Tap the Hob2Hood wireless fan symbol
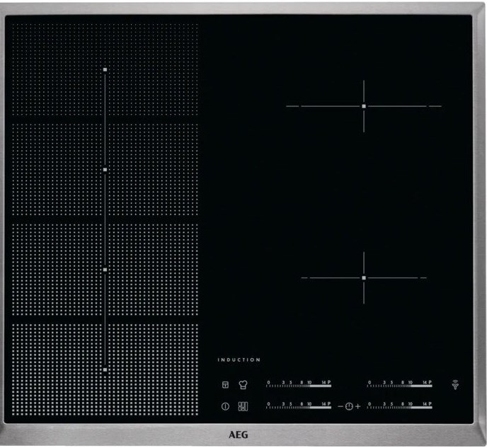487x448 pixels. (x=455, y=385)
